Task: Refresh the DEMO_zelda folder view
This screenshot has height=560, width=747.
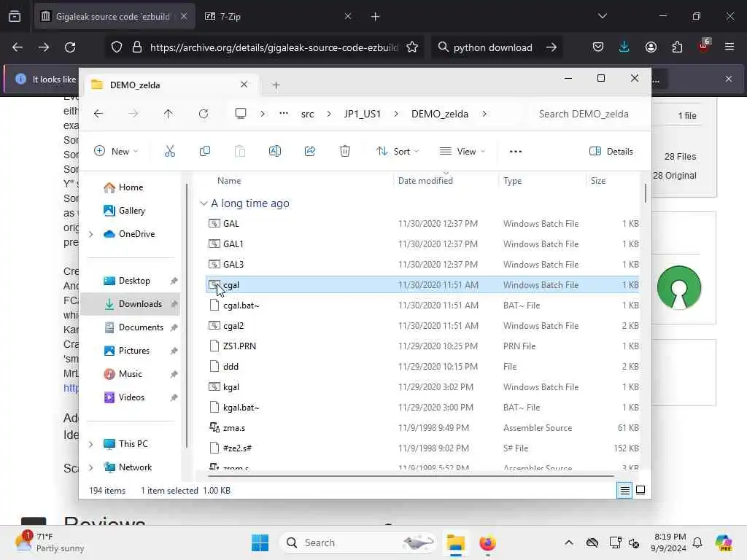Action: pos(204,114)
